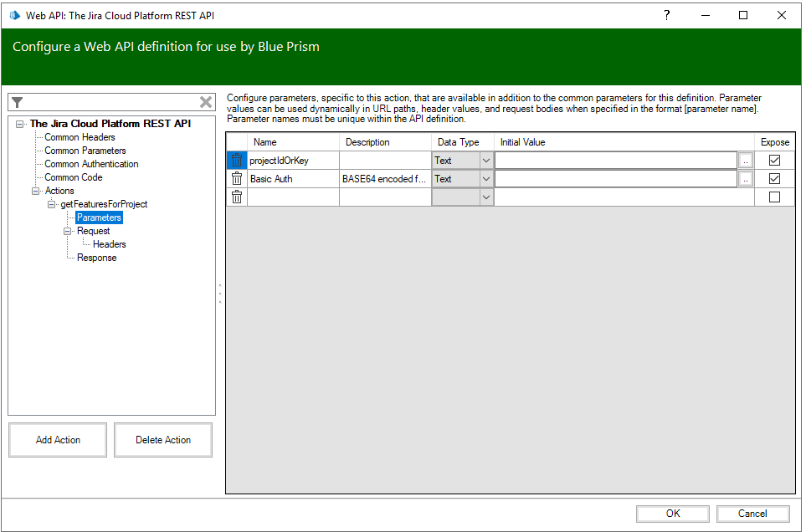This screenshot has height=532, width=806.
Task: Click Initial Value field for projectIdOrKey
Action: (x=615, y=161)
